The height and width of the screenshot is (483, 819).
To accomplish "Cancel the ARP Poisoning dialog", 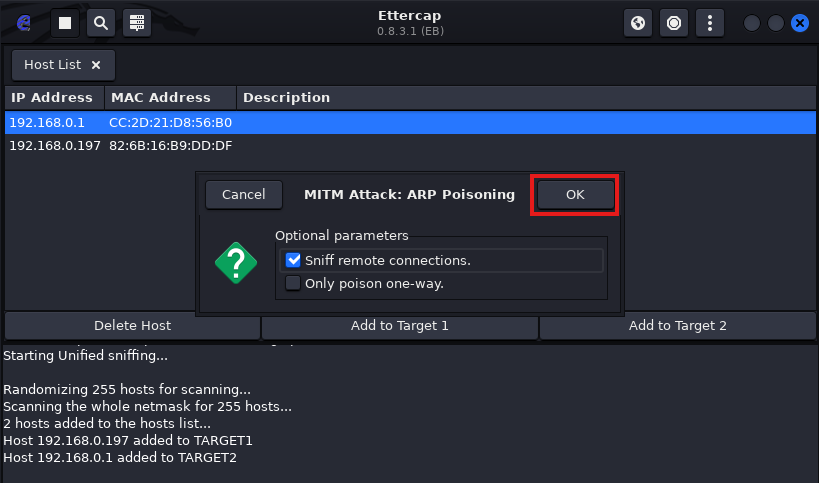I will (243, 194).
